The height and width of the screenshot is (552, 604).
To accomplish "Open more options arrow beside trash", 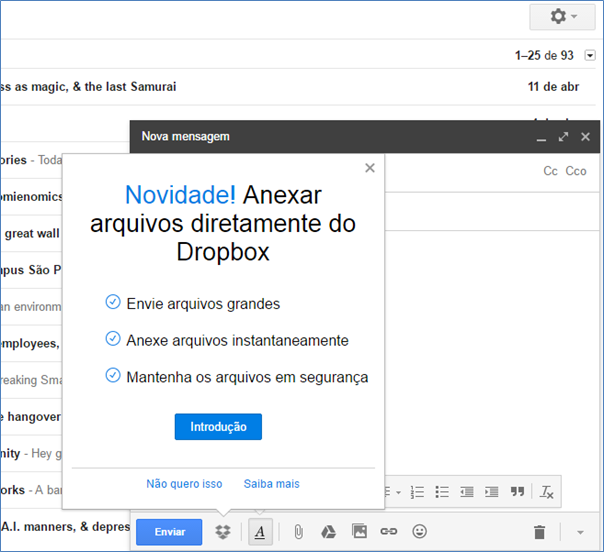I will (581, 532).
